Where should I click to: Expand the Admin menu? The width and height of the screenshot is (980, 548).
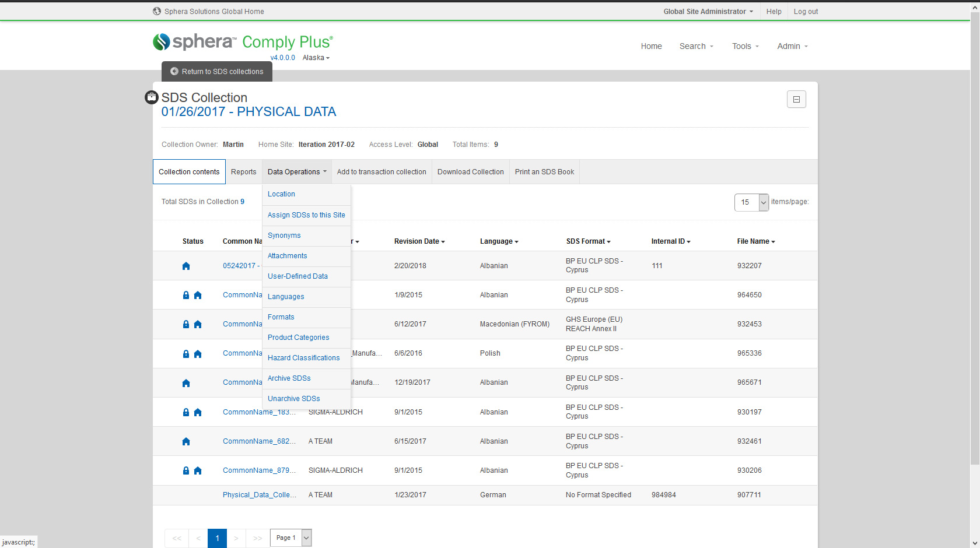(x=792, y=46)
